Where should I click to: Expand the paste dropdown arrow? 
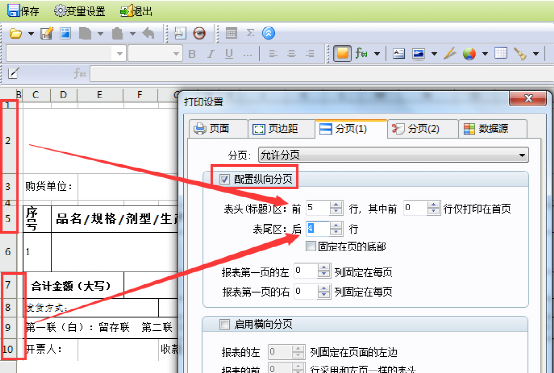click(x=132, y=34)
